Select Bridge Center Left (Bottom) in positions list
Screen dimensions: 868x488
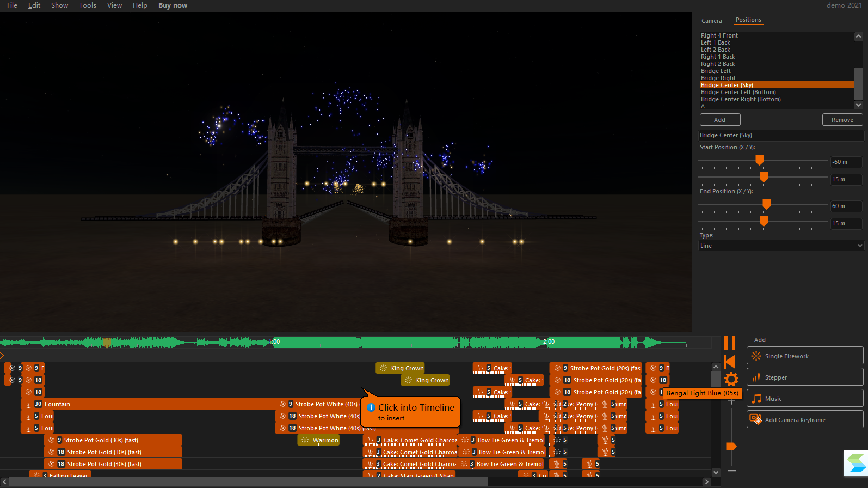click(x=738, y=92)
